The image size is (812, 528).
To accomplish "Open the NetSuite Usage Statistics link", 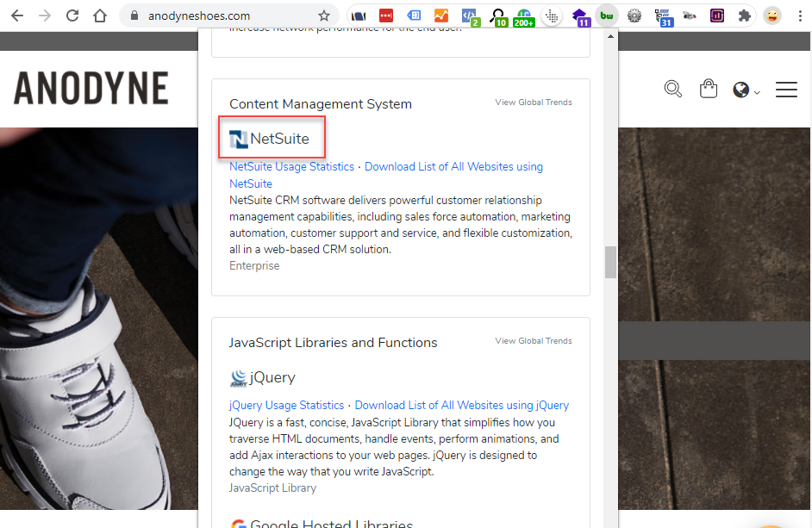I will click(x=291, y=166).
